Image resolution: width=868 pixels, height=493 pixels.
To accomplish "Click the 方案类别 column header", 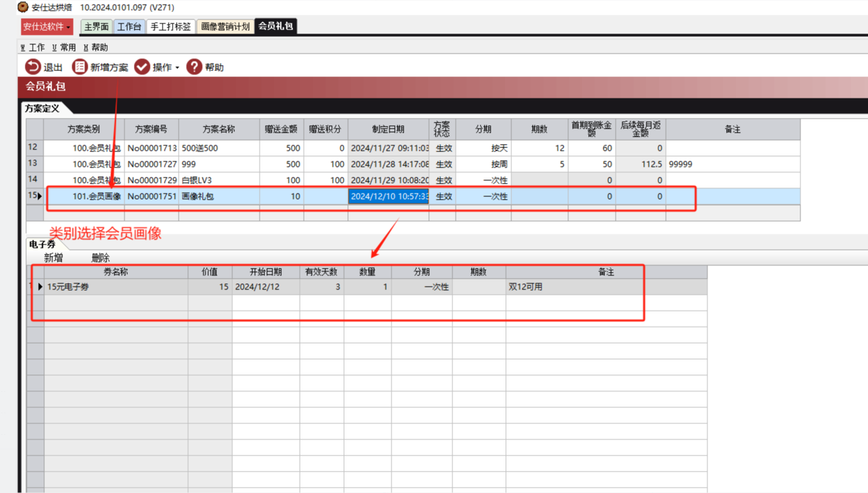I will click(x=84, y=129).
